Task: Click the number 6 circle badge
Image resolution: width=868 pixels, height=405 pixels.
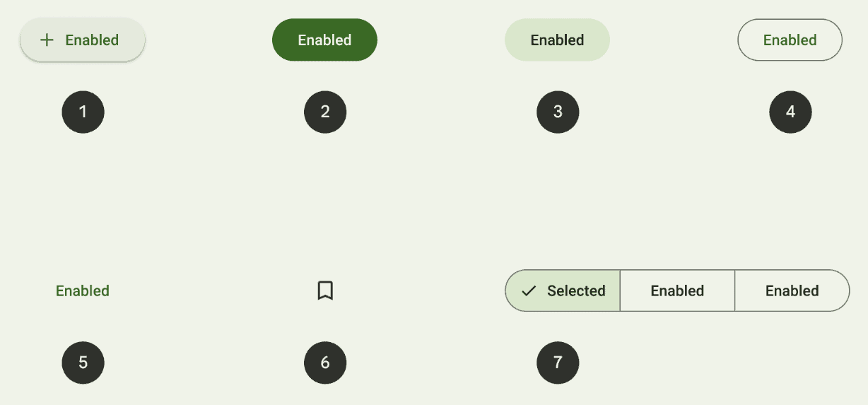Action: [x=325, y=363]
